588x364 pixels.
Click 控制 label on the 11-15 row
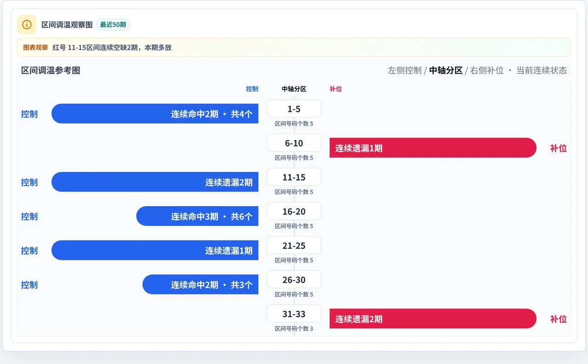tap(29, 182)
